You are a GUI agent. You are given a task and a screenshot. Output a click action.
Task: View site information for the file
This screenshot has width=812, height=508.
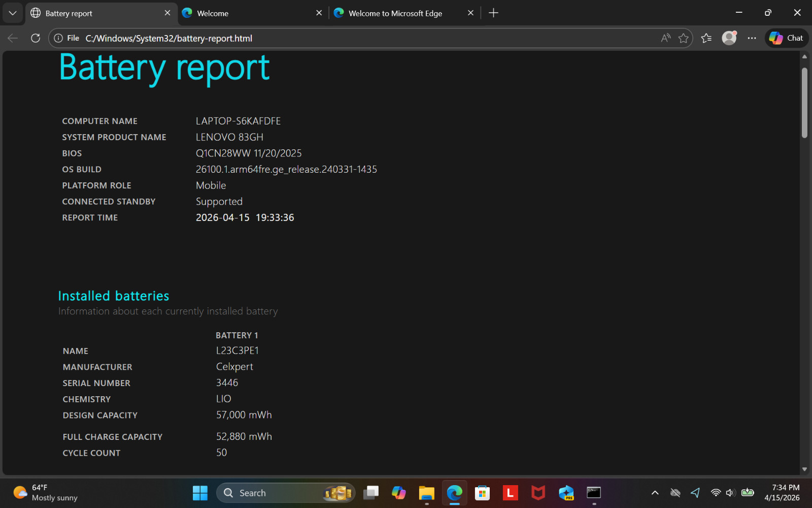point(66,38)
